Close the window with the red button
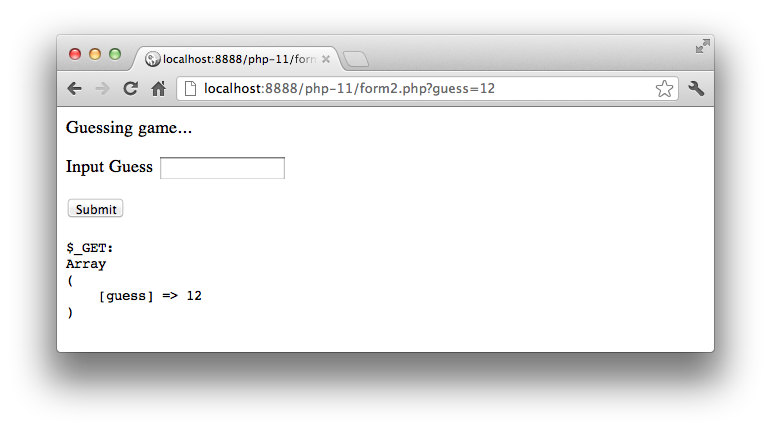Viewport: 771px width, 431px height. 75,54
